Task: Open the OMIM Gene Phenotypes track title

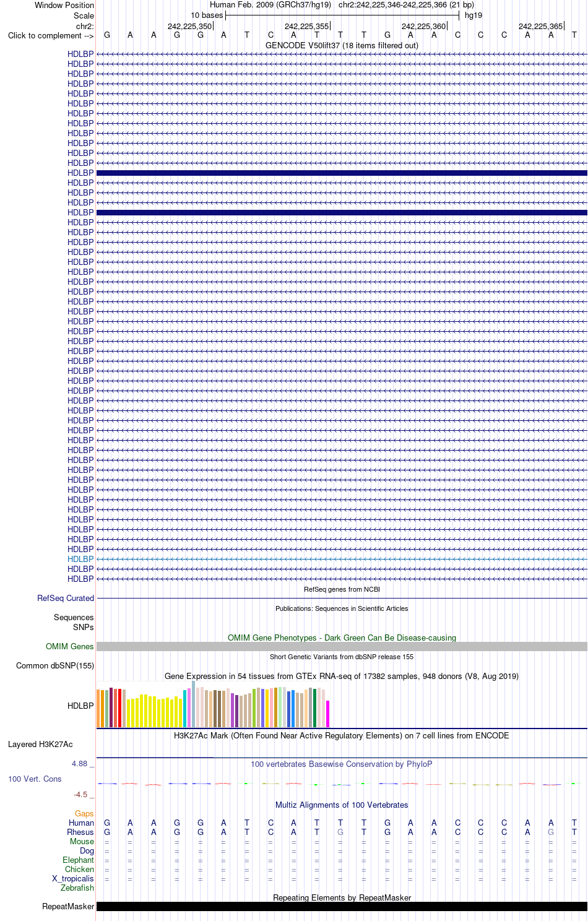Action: coord(342,638)
